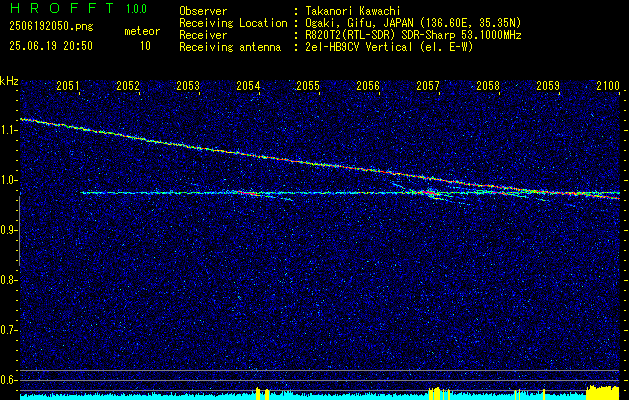Click the 'Receiving antenna' field label
This screenshot has height=400, width=629.
(x=230, y=47)
